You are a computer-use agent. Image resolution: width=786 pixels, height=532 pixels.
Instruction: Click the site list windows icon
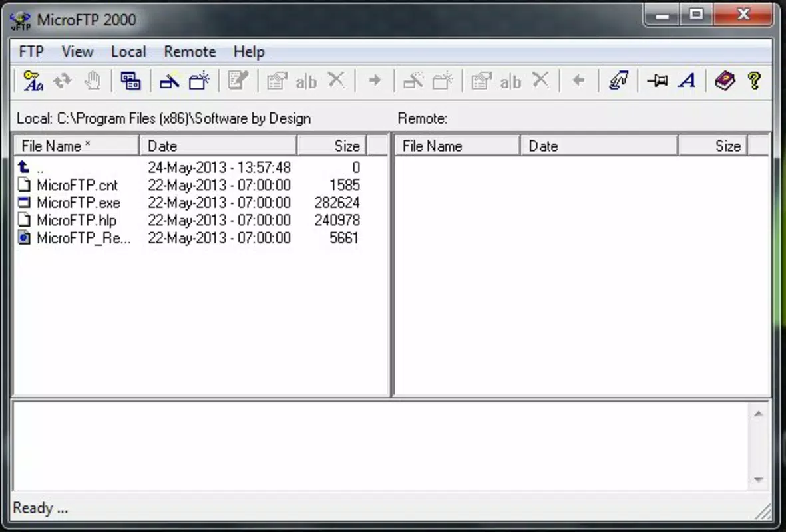[x=131, y=80]
